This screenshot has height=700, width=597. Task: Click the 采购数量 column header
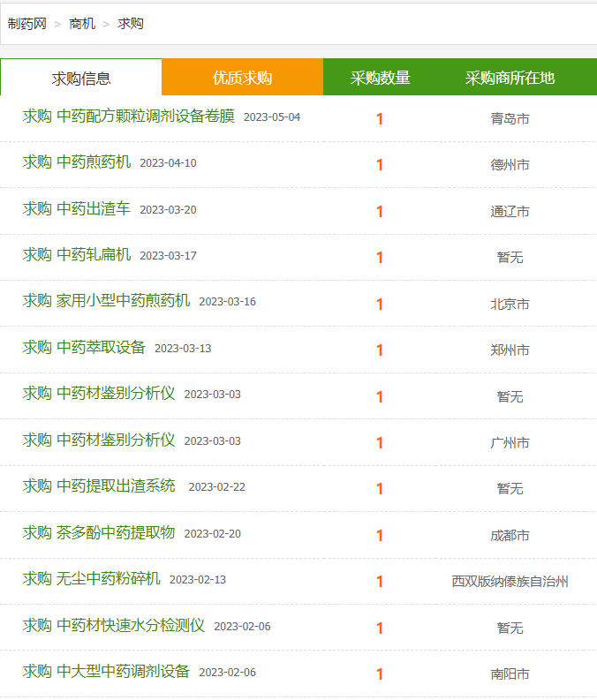[x=380, y=78]
